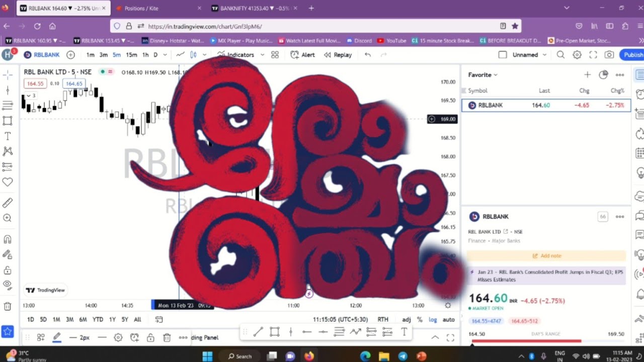Viewport: 644px width, 362px height.
Task: Open indicator templates grid icon
Action: click(275, 55)
